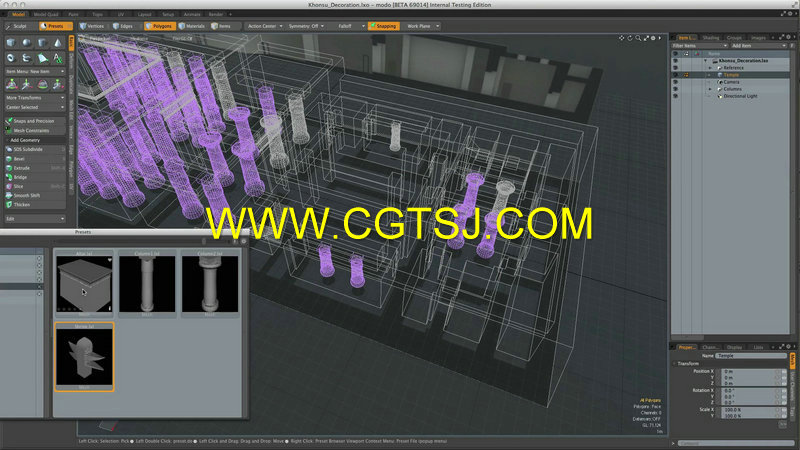Click the Presets button
Screen dimensions: 800x450
point(56,26)
